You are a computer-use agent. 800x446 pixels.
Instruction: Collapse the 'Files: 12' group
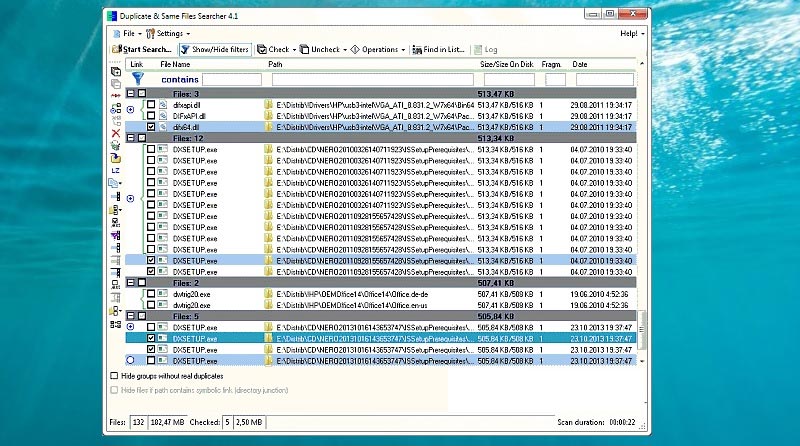pyautogui.click(x=131, y=138)
